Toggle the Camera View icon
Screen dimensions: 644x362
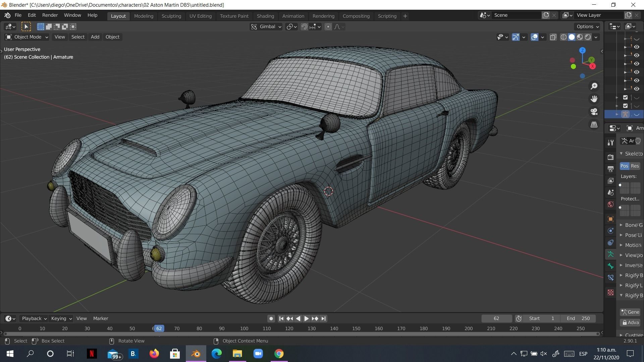pos(594,112)
